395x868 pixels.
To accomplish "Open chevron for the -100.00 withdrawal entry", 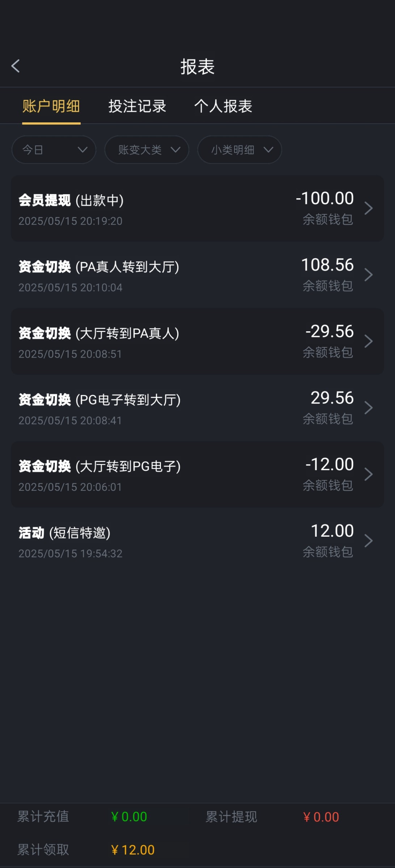I will 368,208.
